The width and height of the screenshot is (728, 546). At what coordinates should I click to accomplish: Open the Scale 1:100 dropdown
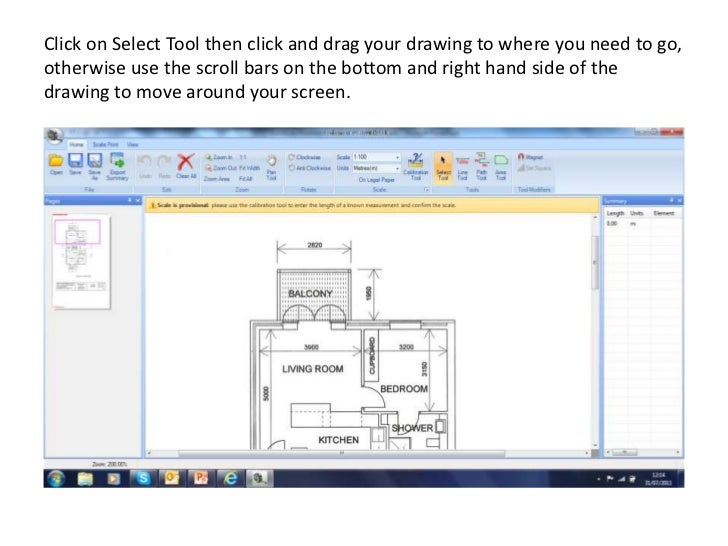[x=397, y=157]
